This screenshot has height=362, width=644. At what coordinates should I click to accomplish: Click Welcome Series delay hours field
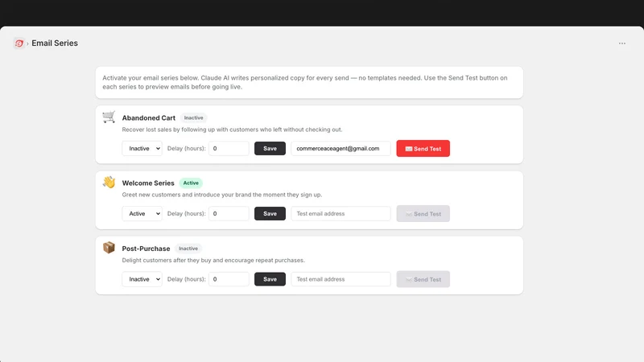[229, 213]
